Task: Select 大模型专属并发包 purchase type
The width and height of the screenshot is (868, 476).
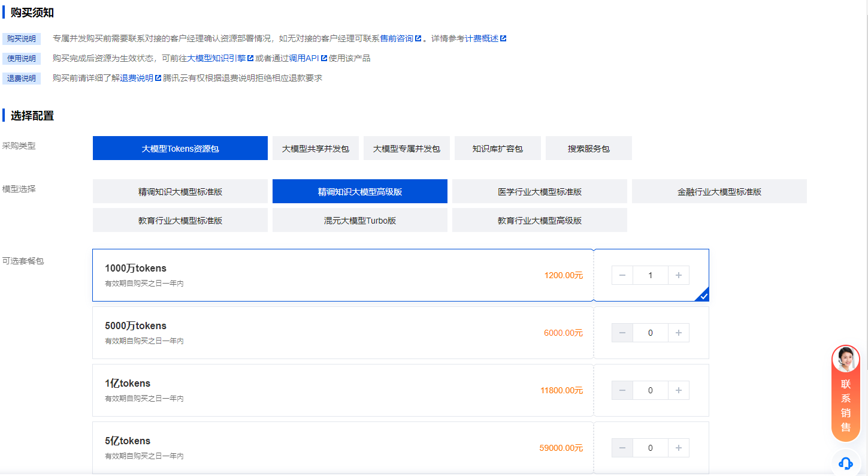Action: [407, 148]
